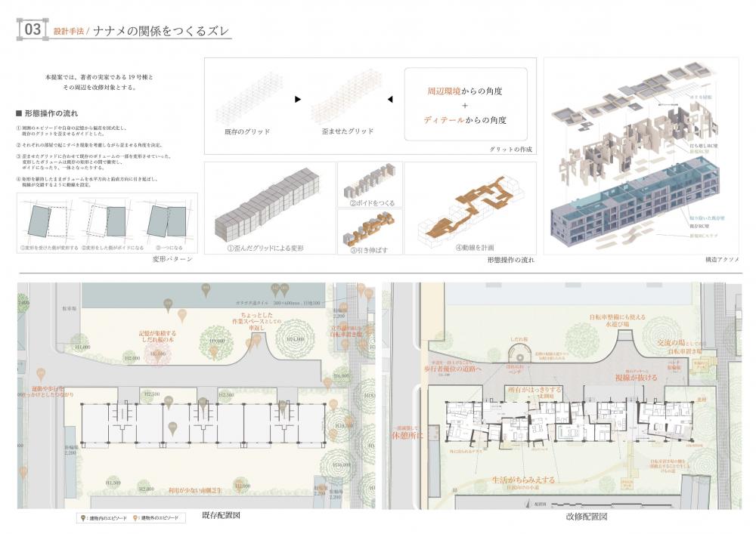Click the 設計手法 orange heading label
Image resolution: width=756 pixels, height=534 pixels.
pos(68,32)
